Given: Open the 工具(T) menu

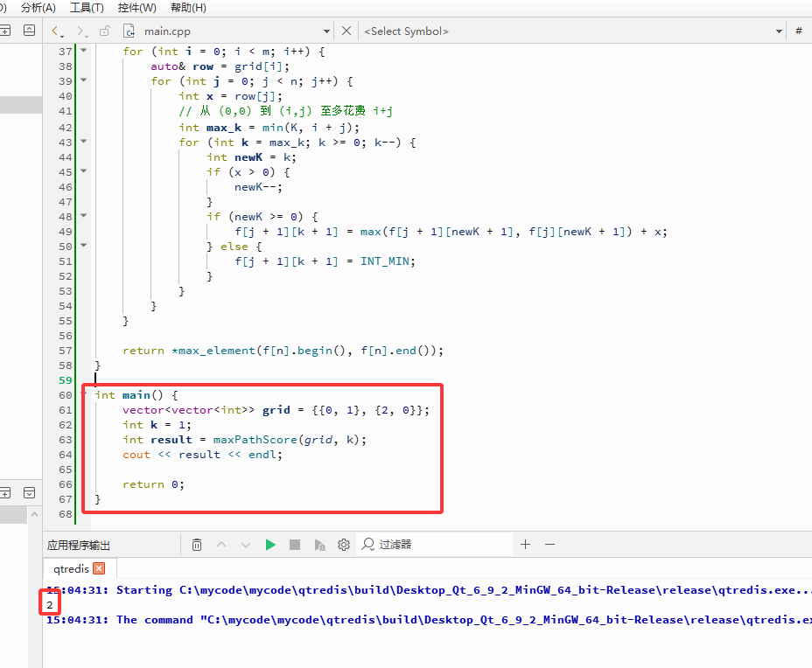Looking at the screenshot, I should pos(87,8).
